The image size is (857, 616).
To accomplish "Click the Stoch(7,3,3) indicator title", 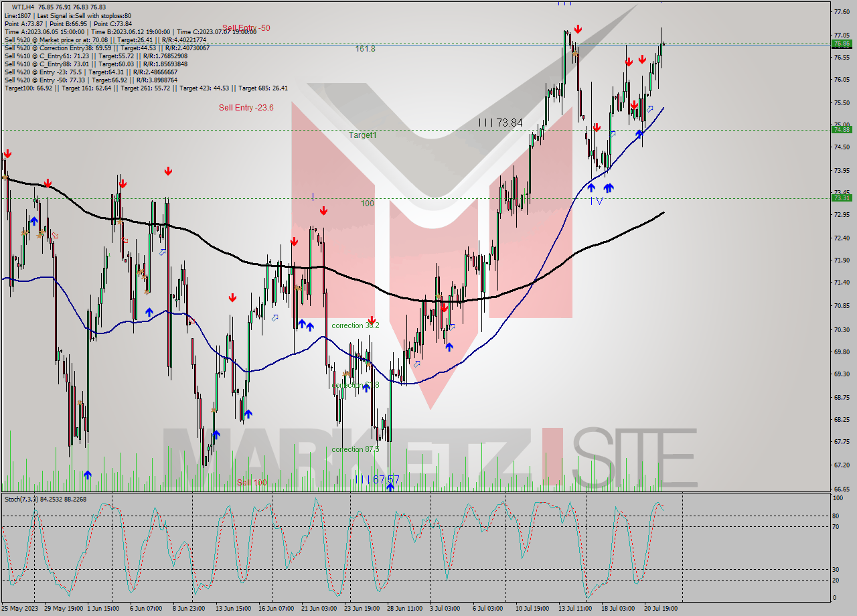I will point(47,499).
